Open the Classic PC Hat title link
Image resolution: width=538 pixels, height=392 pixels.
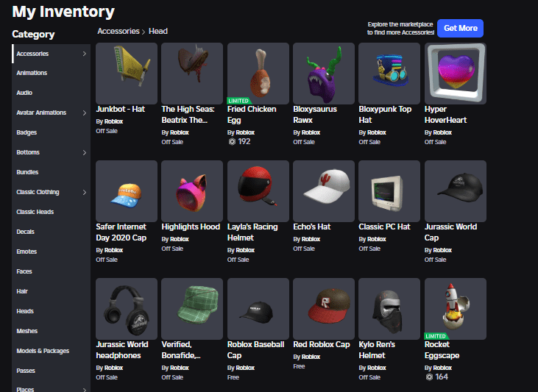click(384, 227)
